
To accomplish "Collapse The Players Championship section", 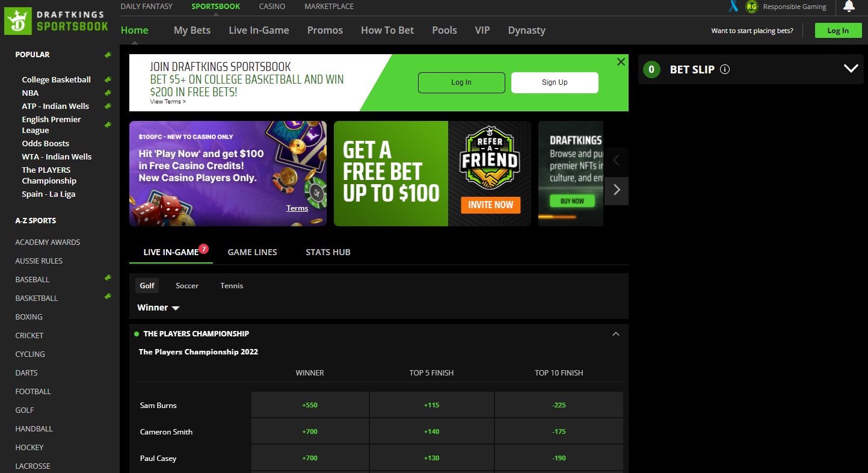I will point(615,333).
